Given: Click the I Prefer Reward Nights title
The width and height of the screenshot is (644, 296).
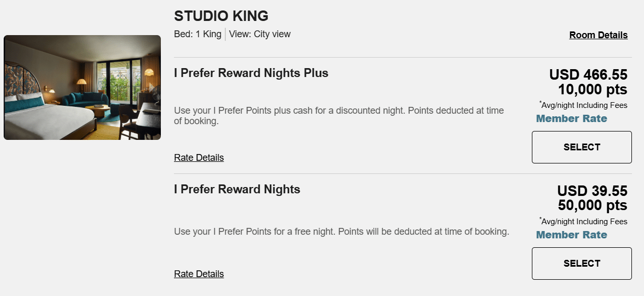Looking at the screenshot, I should click(x=237, y=189).
